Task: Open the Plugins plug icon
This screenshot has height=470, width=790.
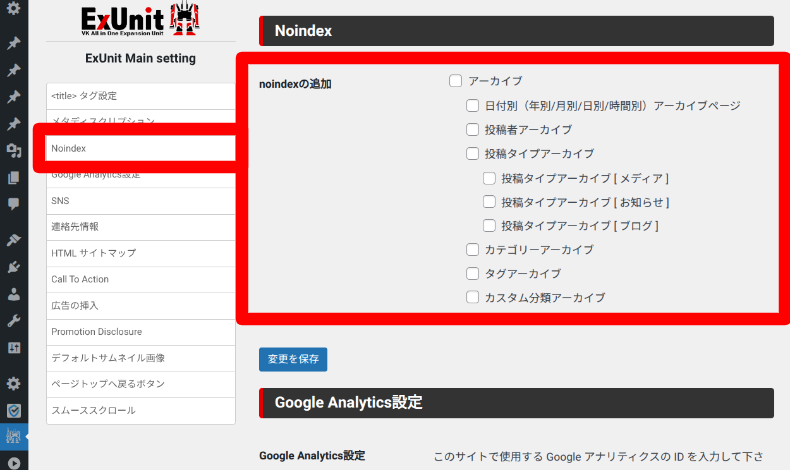Action: tap(14, 267)
